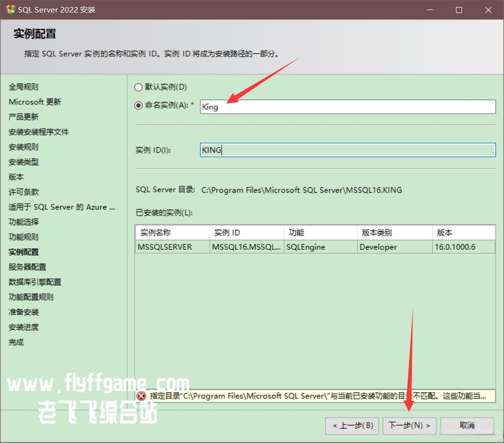Click the Next button
Screen dimensions: 504x443
point(409,425)
